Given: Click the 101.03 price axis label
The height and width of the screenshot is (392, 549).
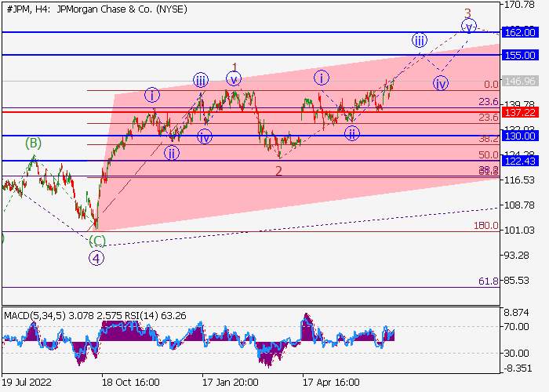Looking at the screenshot, I should coord(519,230).
